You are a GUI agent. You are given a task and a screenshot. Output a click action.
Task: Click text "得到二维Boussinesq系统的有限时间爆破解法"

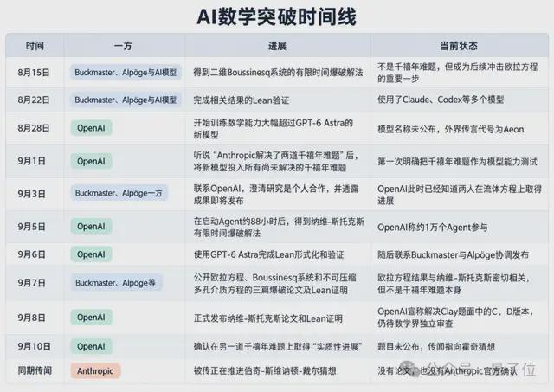278,73
